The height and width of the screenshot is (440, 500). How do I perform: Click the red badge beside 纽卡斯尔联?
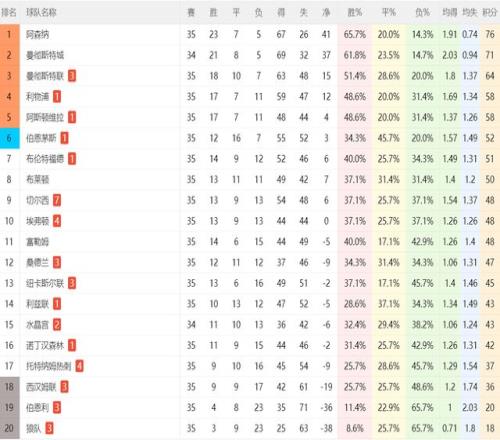click(72, 283)
